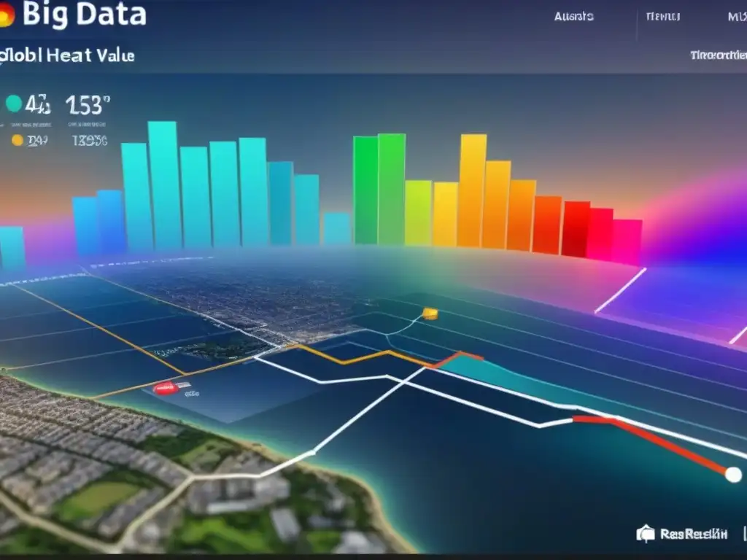Click the white circle endpoint of the red line
The width and height of the screenshot is (747, 560).
coord(732,475)
